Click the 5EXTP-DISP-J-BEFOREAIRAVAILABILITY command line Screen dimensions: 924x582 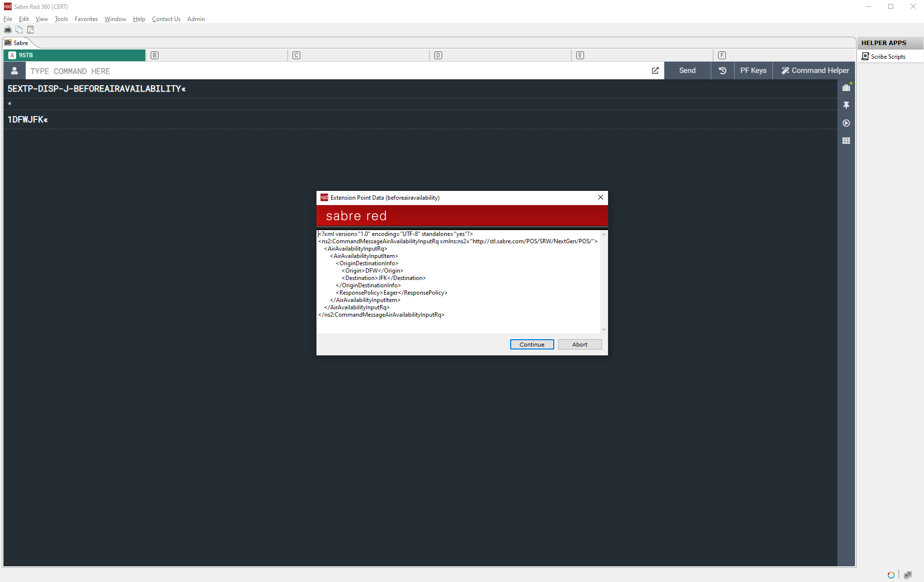[x=96, y=89]
